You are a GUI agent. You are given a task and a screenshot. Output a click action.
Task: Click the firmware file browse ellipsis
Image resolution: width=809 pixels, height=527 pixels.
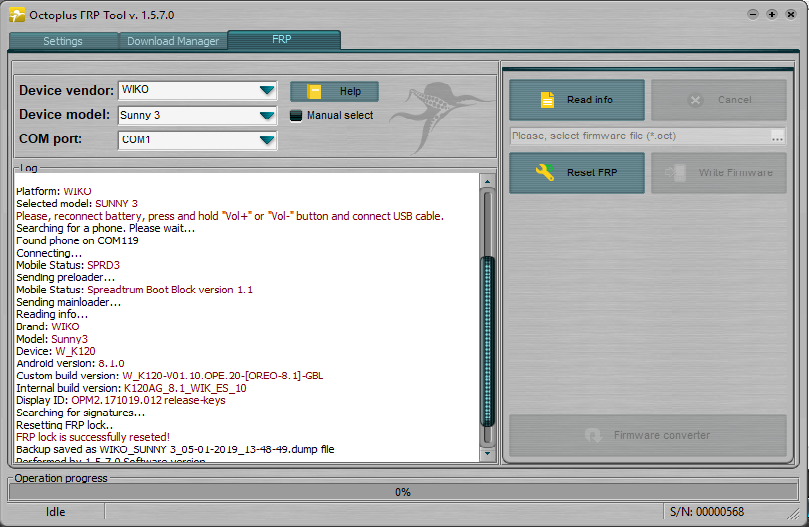[x=778, y=136]
